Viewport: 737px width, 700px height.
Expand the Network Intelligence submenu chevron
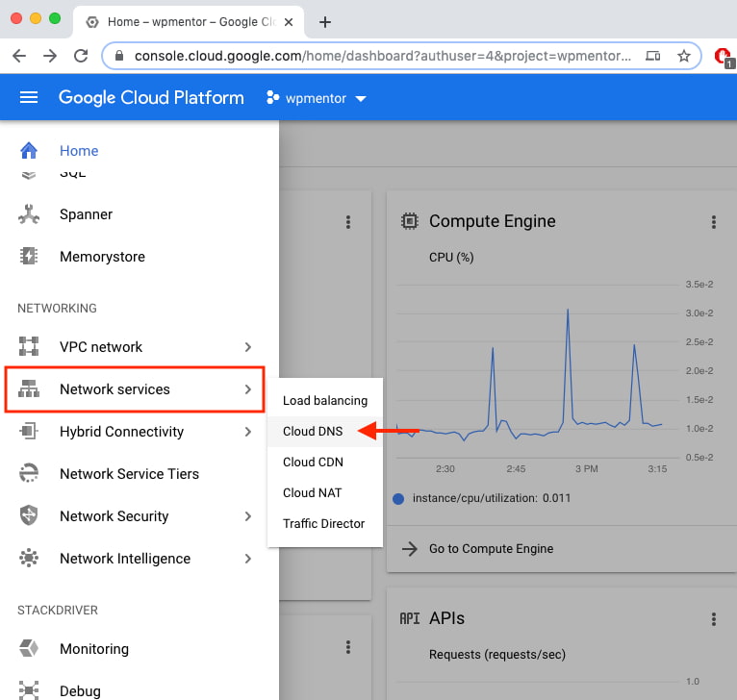click(248, 558)
